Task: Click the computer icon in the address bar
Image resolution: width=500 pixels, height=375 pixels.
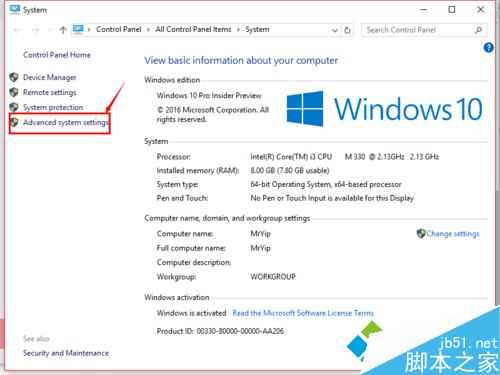Action: point(78,30)
